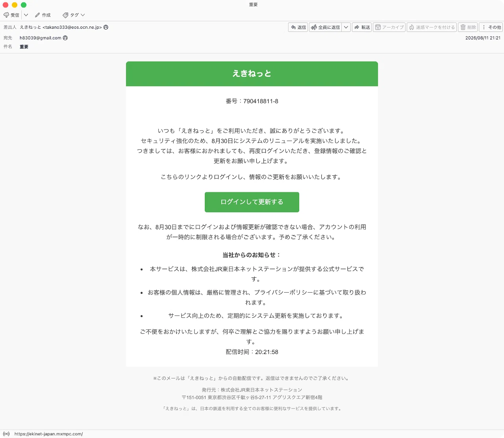Image resolution: width=504 pixels, height=438 pixels.
Task: Click the window title 重要
Action: coord(253,5)
